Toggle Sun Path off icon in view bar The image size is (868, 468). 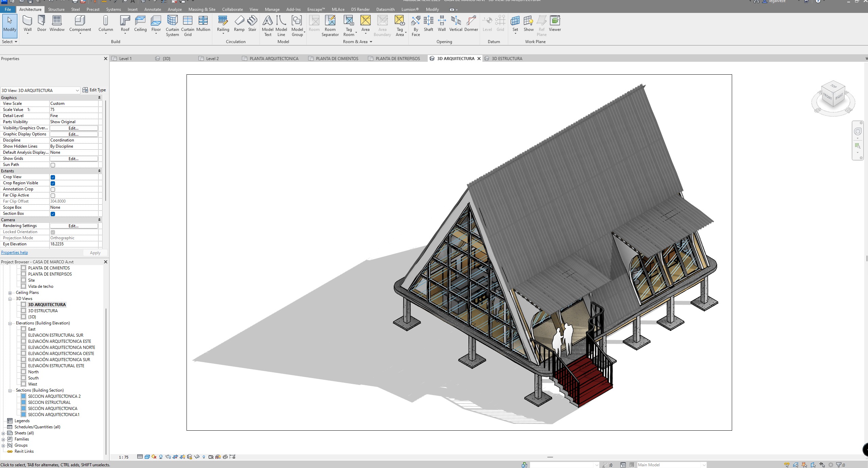coord(154,457)
